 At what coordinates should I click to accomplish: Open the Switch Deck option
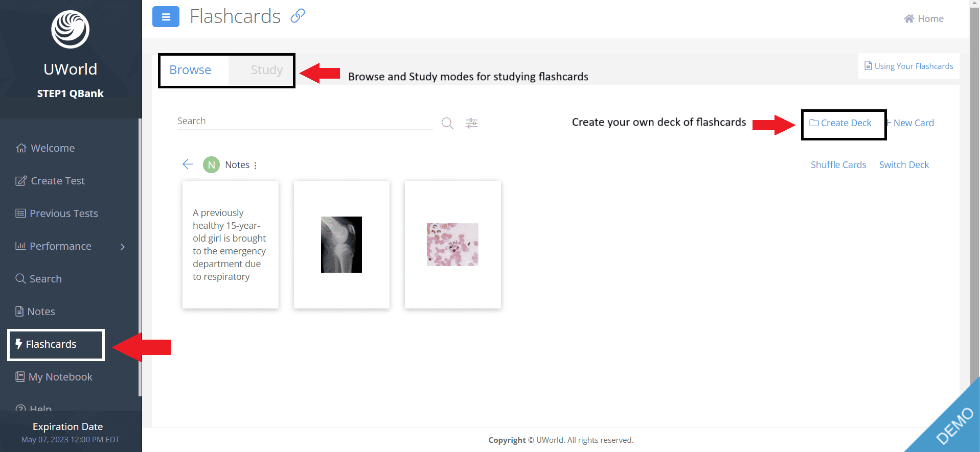[x=904, y=165]
